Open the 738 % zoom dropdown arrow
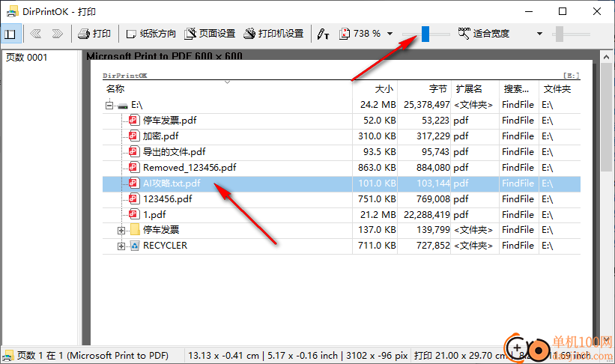Viewport: 615px width, 364px height. 390,34
